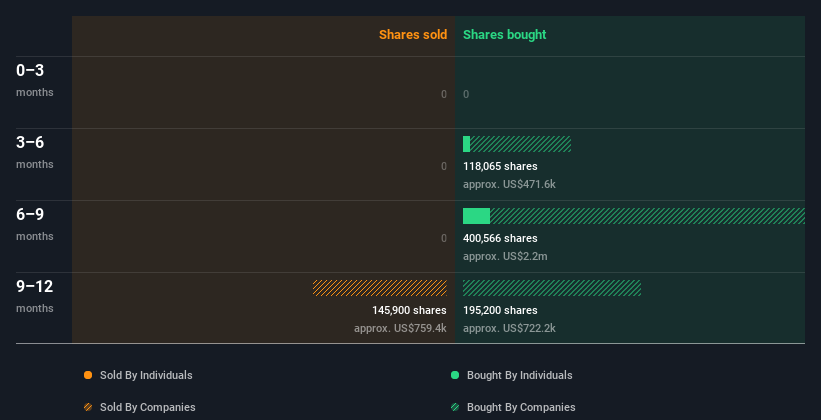Viewport: 821px width, 420px height.
Task: Click the 118,065 shares value text
Action: [x=500, y=166]
